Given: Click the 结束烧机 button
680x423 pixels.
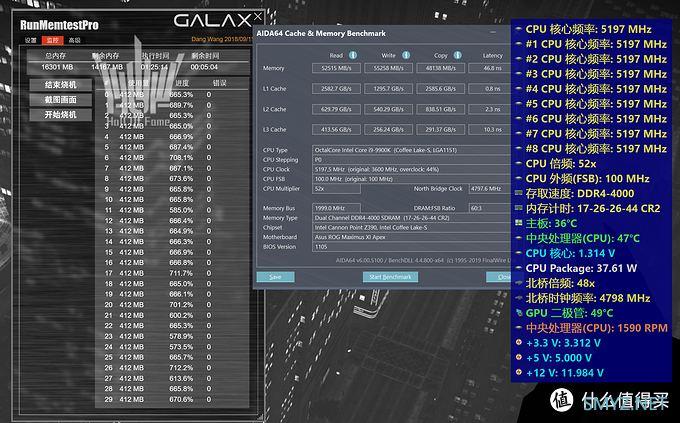Looking at the screenshot, I should [61, 85].
